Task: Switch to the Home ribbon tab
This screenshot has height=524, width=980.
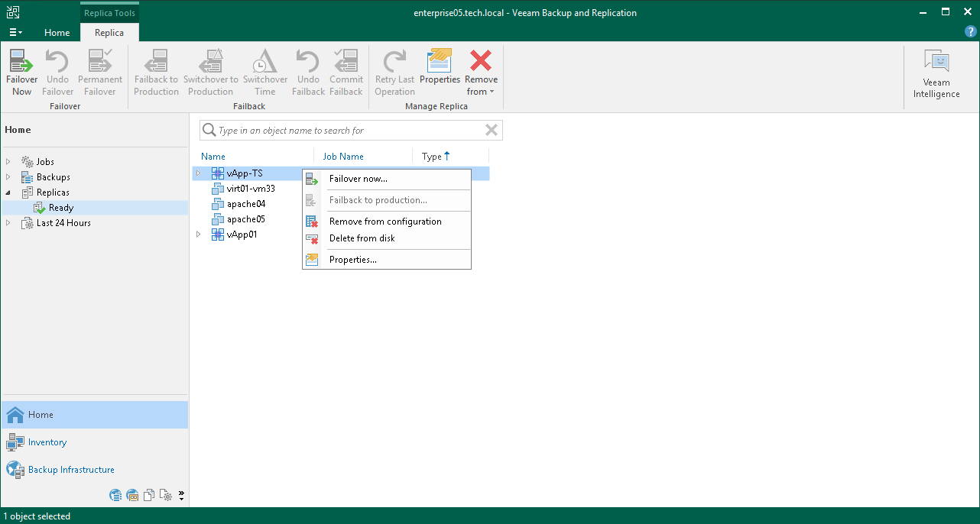Action: [x=57, y=33]
